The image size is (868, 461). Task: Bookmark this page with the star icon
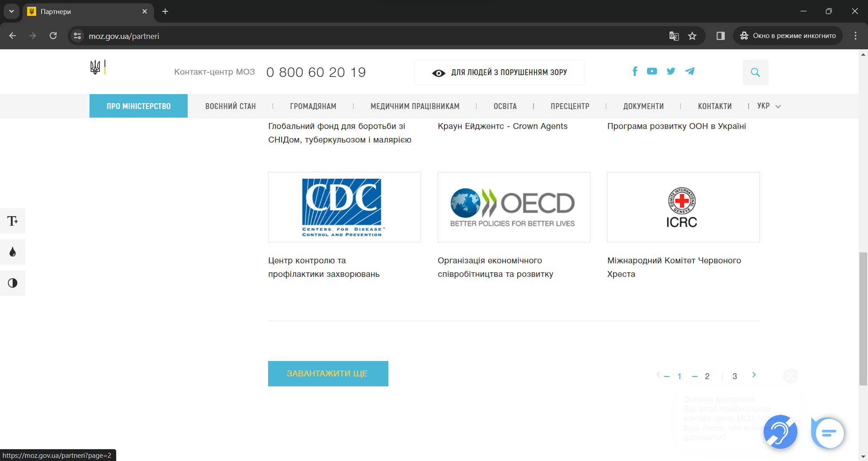692,36
